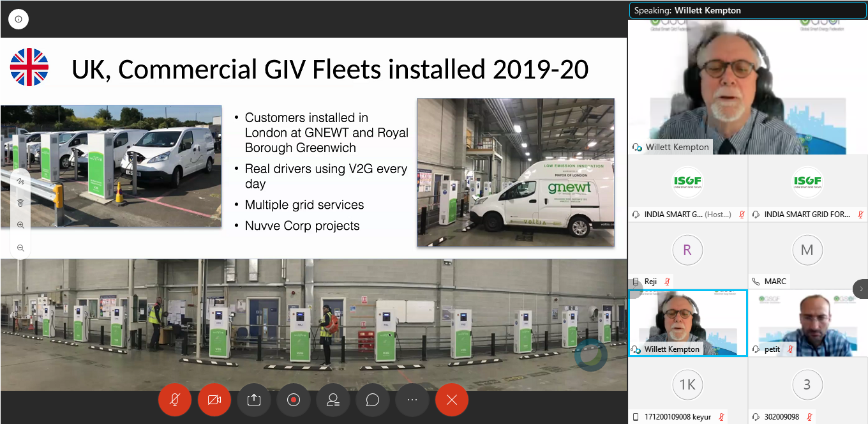Select petit's video tile
This screenshot has width=868, height=424.
808,322
